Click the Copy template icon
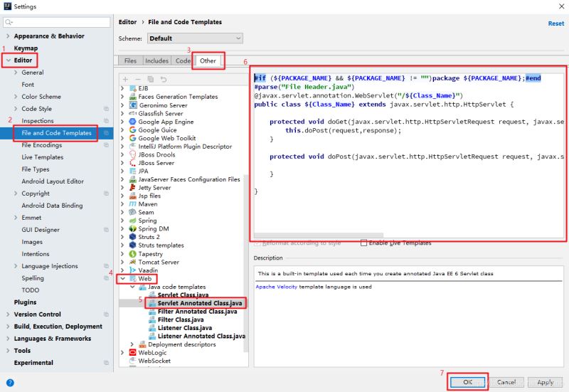 pos(150,79)
